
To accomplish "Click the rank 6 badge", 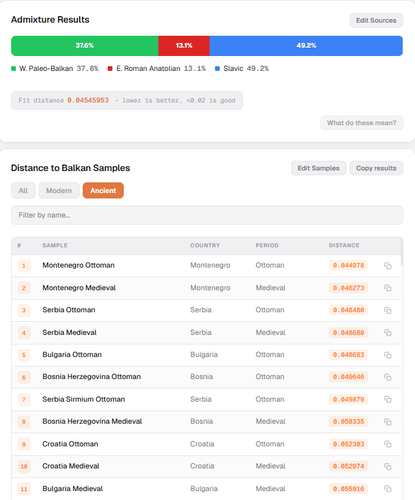I will click(x=24, y=377).
